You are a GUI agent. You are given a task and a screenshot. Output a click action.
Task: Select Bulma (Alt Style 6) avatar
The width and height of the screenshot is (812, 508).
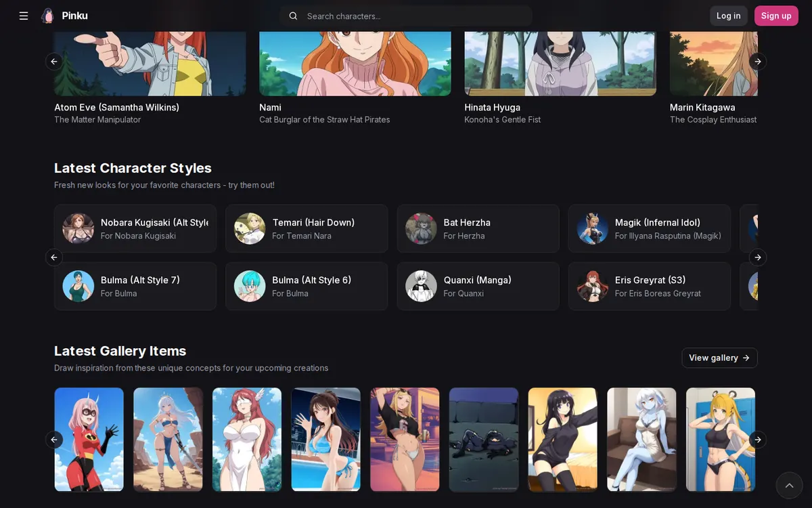coord(250,286)
